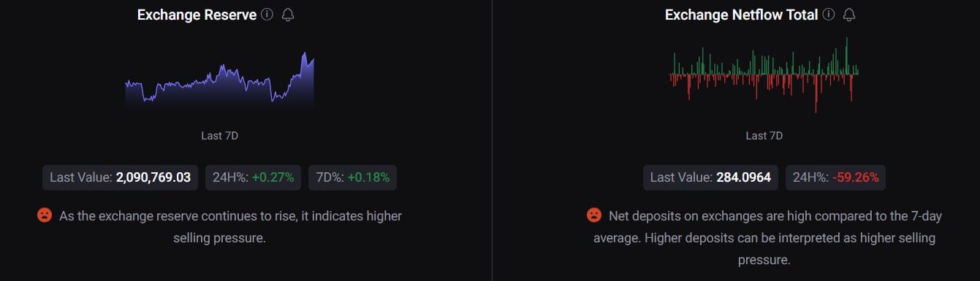This screenshot has height=281, width=980.
Task: Click the exchange reserve selling pressure text
Action: pyautogui.click(x=230, y=227)
